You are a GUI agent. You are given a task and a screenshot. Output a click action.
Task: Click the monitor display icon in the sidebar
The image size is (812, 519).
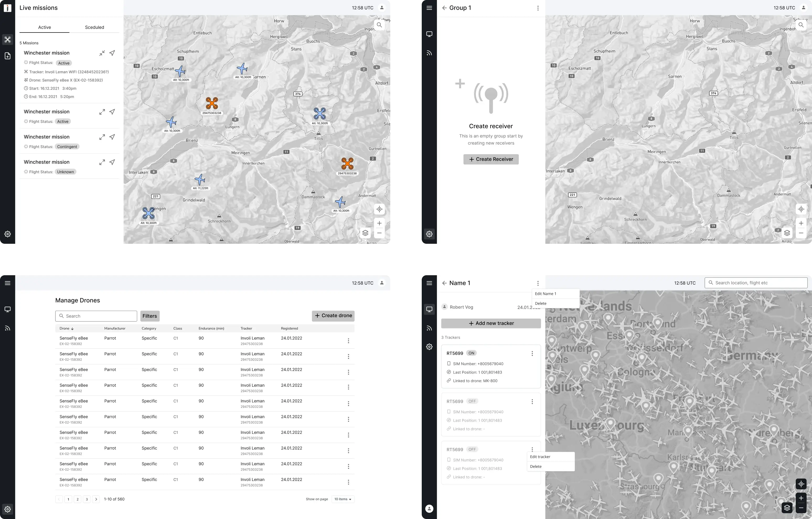(x=429, y=34)
